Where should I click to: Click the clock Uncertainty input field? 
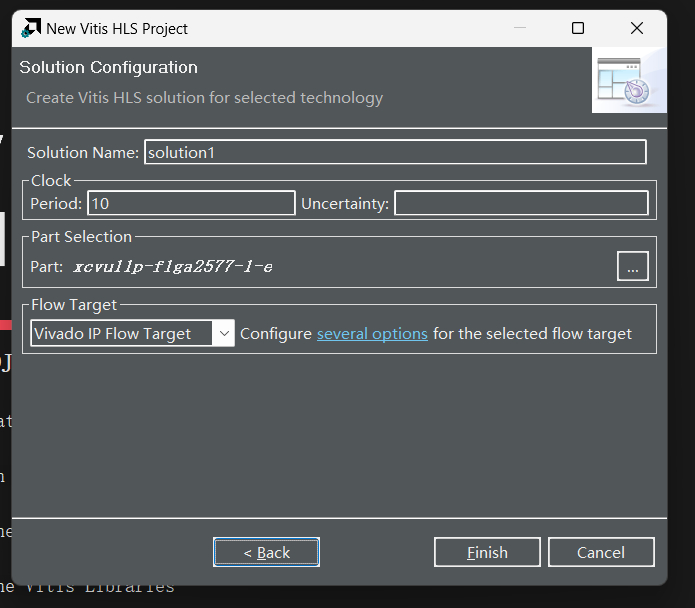[x=521, y=203]
